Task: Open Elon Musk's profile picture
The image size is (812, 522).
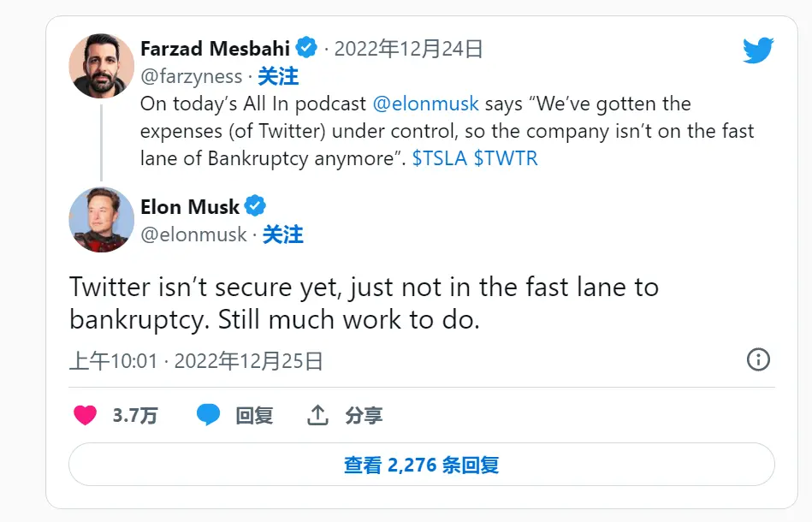Action: pos(101,219)
